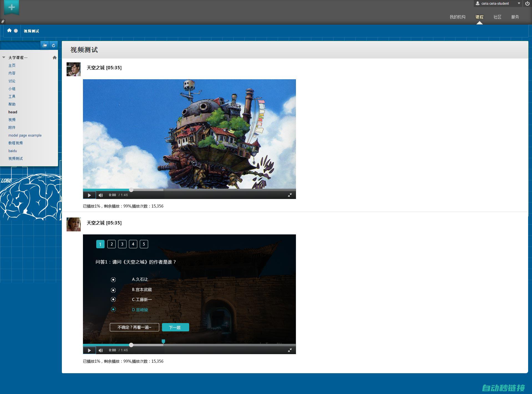The height and width of the screenshot is (394, 532).
Task: Open 讨论 in course menu
Action: coord(12,81)
